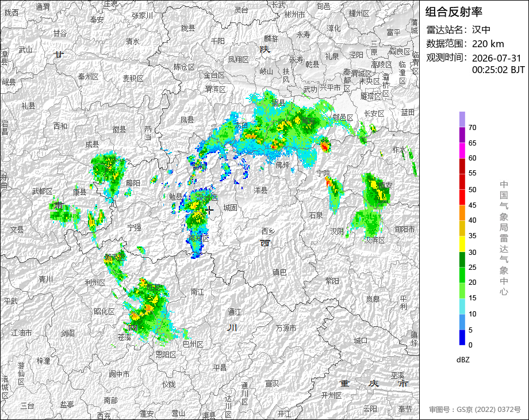This screenshot has height=420, width=529.
Task: Select the red 45 dBZ legend color
Action: pos(462,197)
